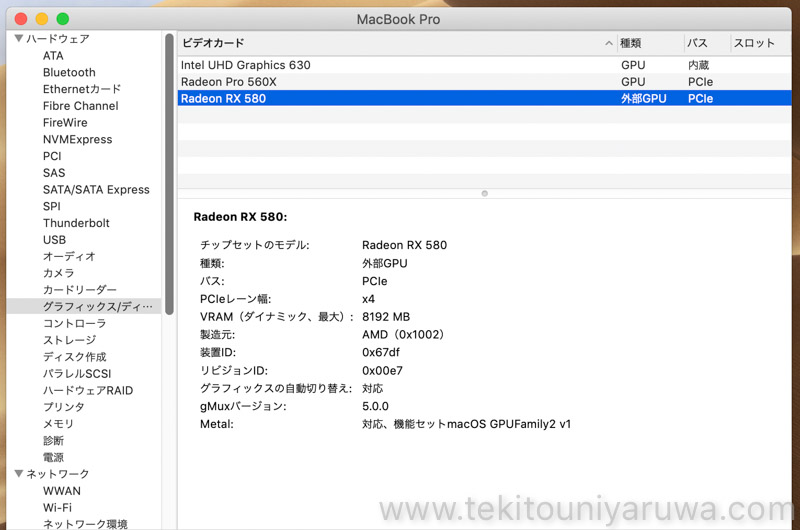Image resolution: width=800 pixels, height=530 pixels.
Task: Click PCIeレーン幅 value x4
Action: tap(368, 299)
